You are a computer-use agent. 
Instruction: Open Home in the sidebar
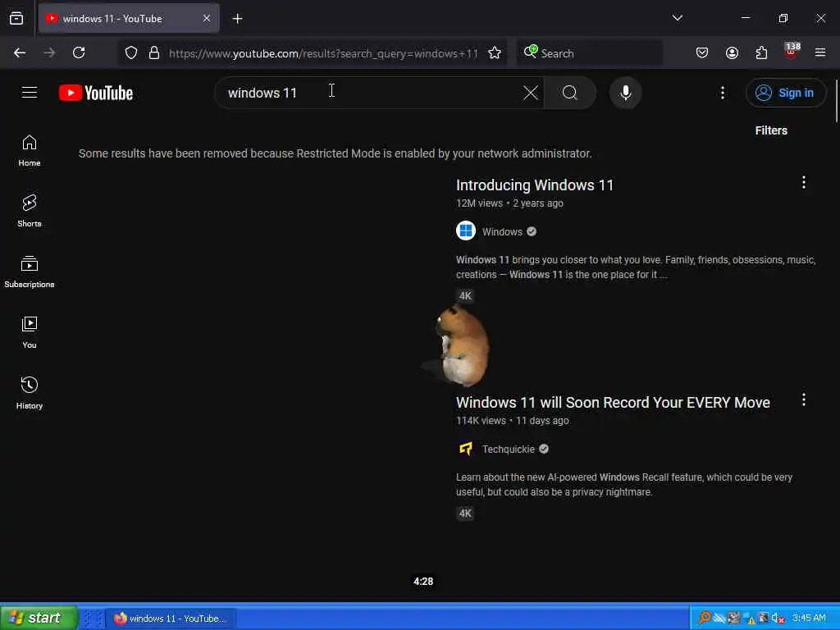[x=30, y=151]
